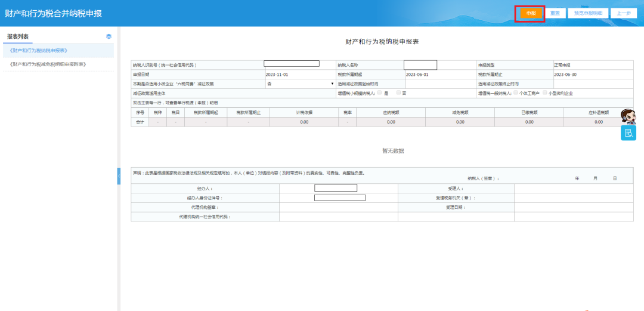Tick the 个体工商户 checkbox
Viewport: 644px width, 311px height.
[516, 93]
